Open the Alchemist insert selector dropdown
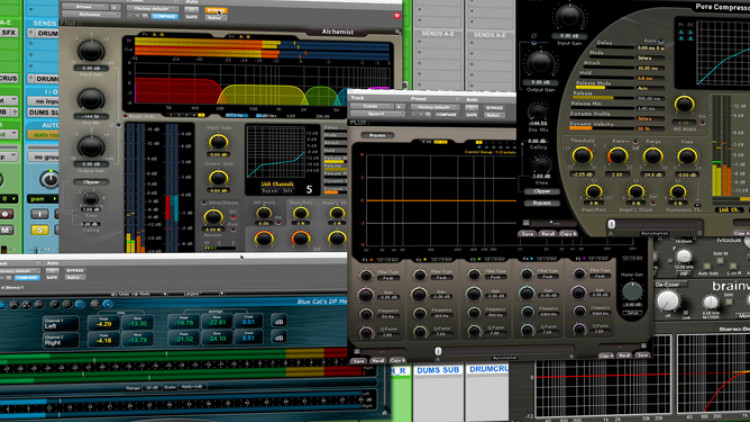This screenshot has width=750, height=422. point(91,14)
